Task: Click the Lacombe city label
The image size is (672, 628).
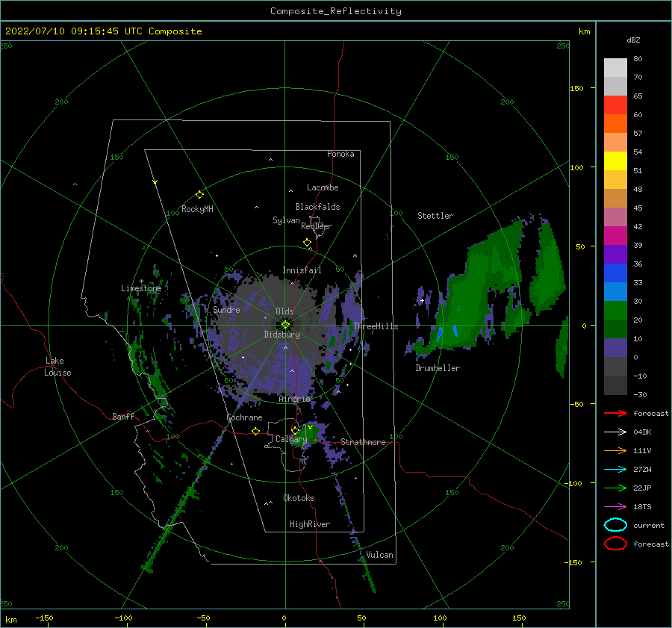Action: [x=323, y=187]
